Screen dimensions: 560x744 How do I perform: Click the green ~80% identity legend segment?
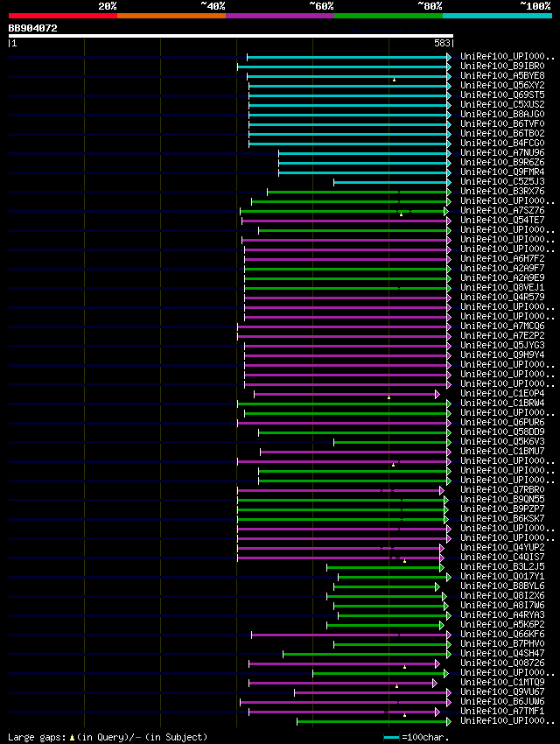click(388, 16)
